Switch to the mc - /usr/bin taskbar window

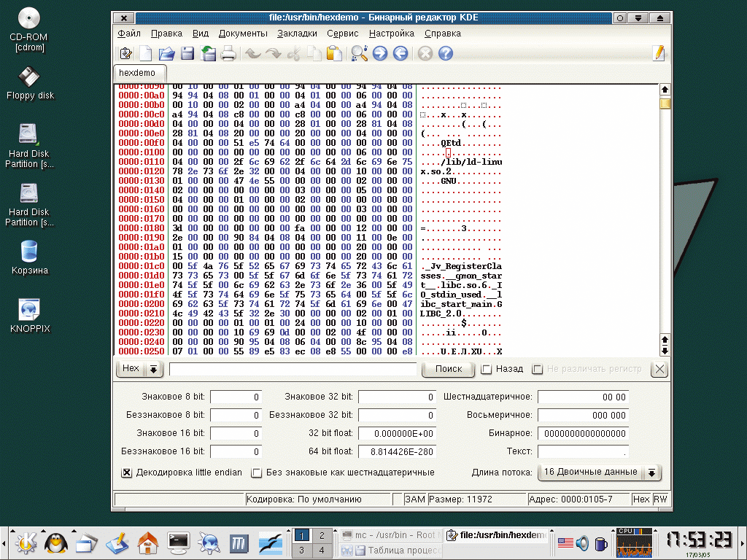coord(392,535)
